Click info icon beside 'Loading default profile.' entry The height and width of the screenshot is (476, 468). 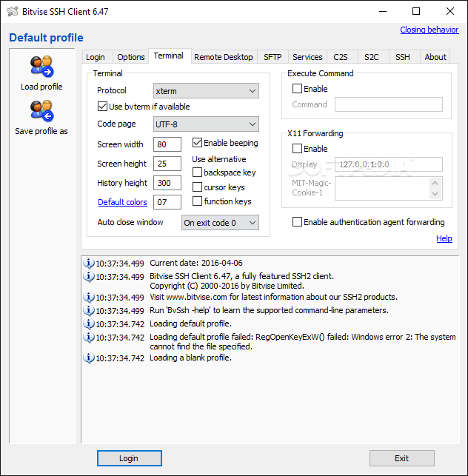coord(89,324)
